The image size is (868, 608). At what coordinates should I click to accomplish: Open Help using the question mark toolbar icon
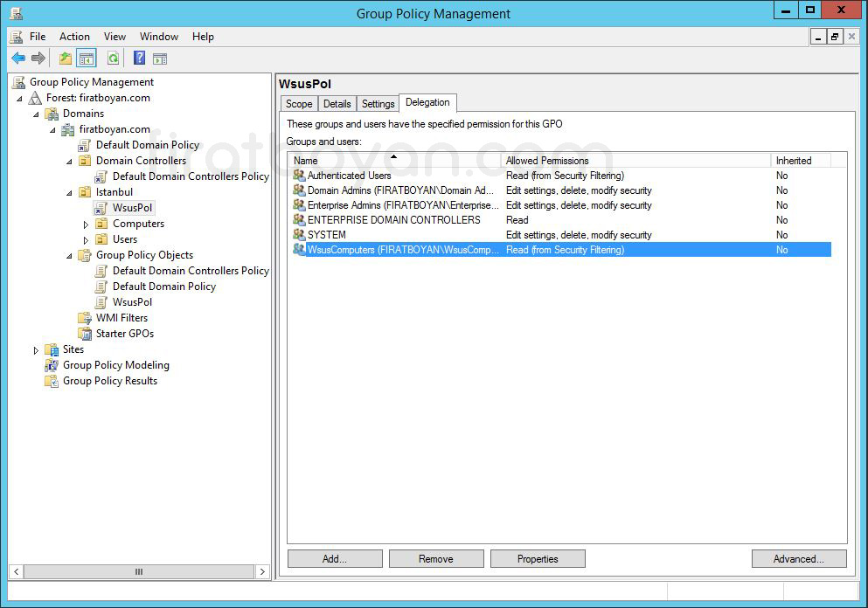(x=140, y=58)
